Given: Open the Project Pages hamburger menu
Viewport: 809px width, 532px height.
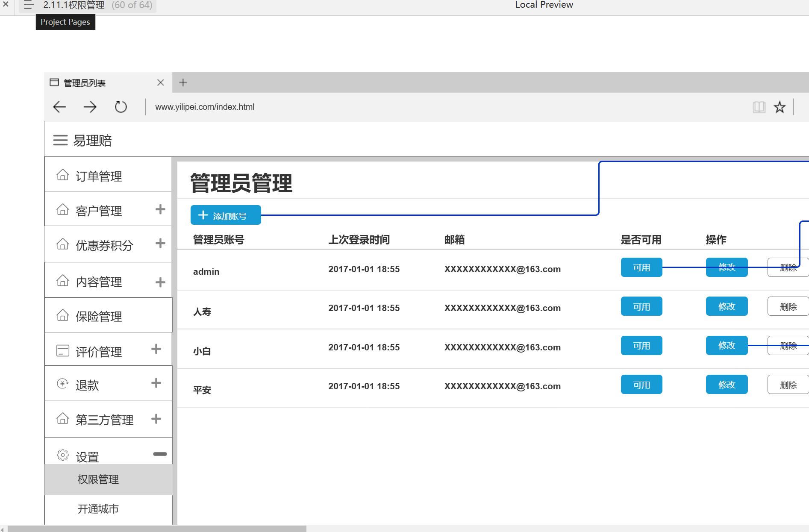Looking at the screenshot, I should tap(29, 5).
